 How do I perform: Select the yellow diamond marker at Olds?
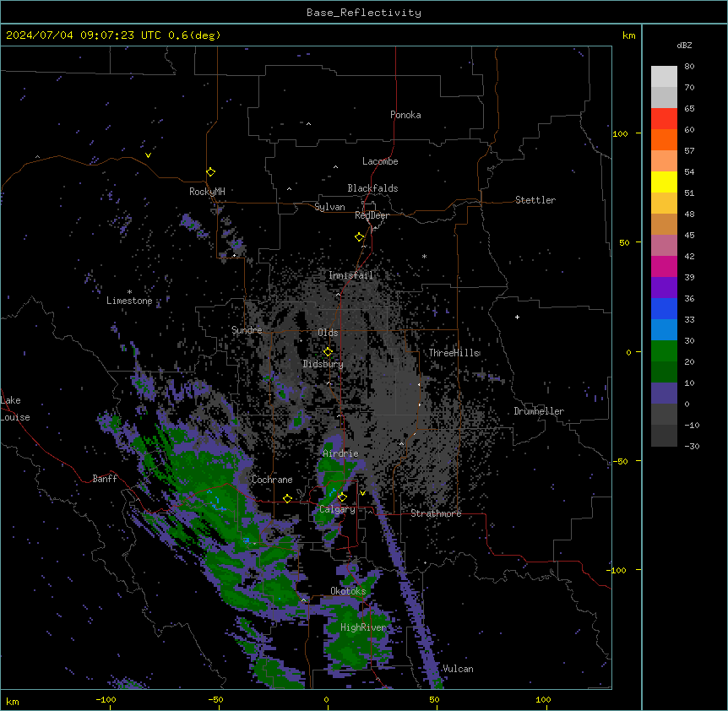tap(328, 352)
